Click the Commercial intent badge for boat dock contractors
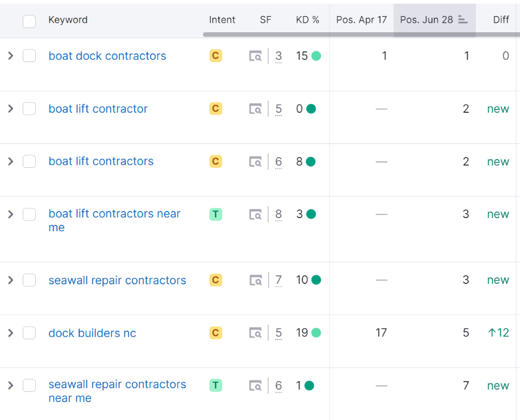The height and width of the screenshot is (420, 520). click(x=216, y=56)
